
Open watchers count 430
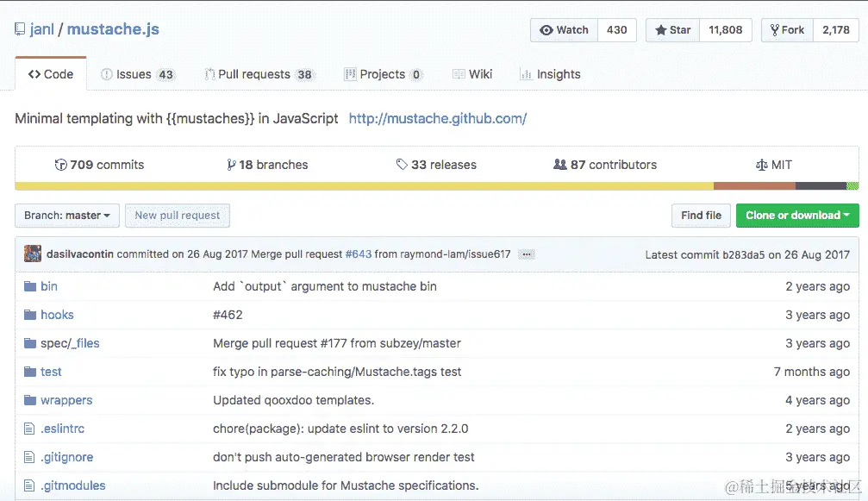[x=616, y=30]
